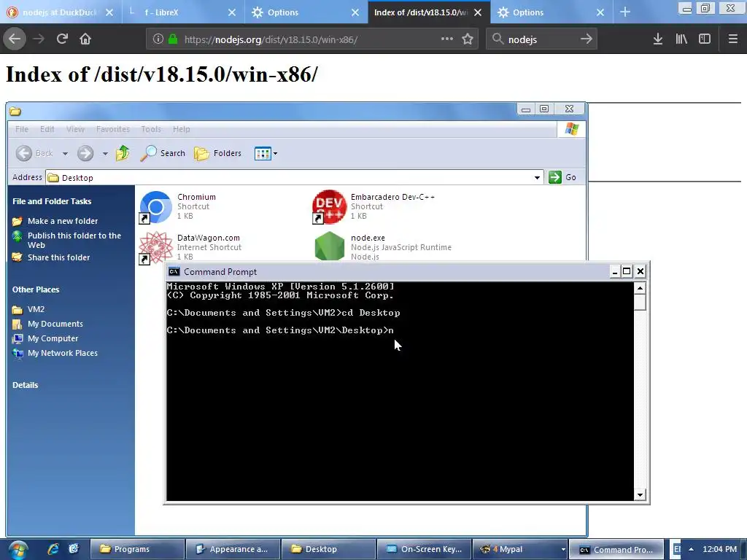This screenshot has width=747, height=560.
Task: Open the View menu in Explorer
Action: 75,129
